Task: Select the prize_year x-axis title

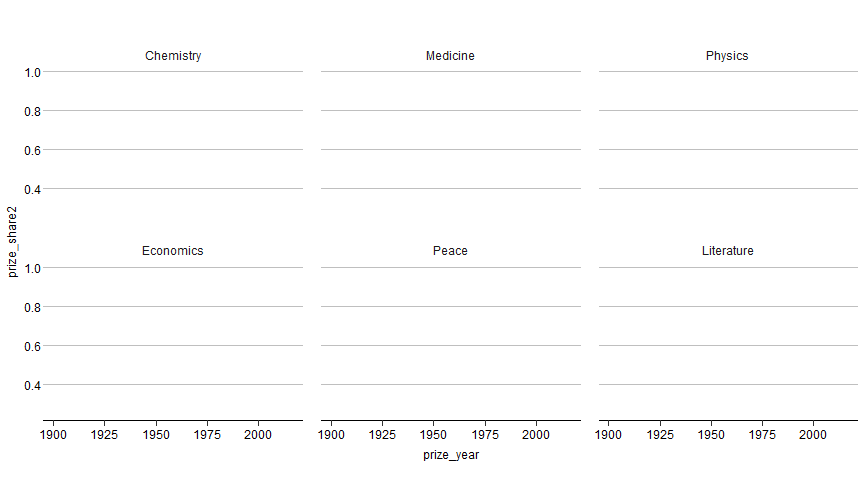Action: click(x=451, y=455)
